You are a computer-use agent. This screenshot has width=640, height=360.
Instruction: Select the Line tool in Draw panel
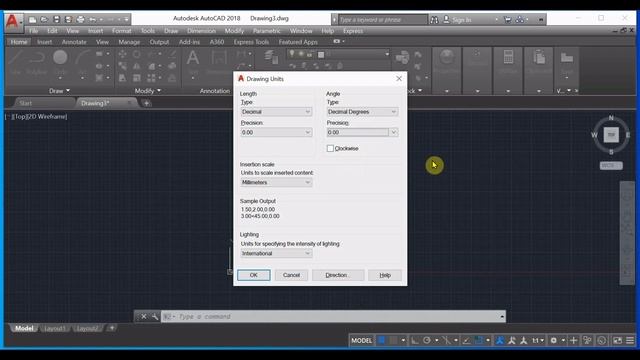coord(16,62)
